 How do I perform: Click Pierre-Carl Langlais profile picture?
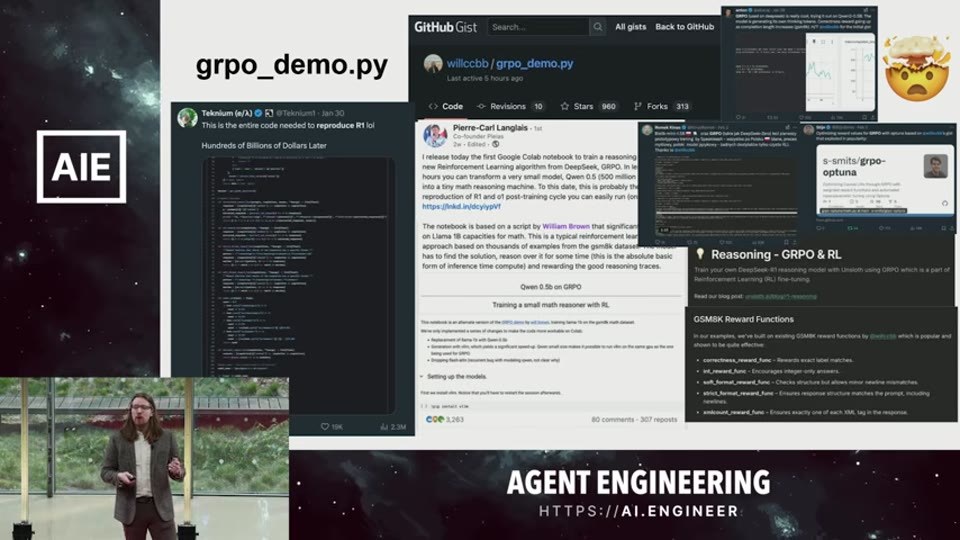pyautogui.click(x=435, y=135)
